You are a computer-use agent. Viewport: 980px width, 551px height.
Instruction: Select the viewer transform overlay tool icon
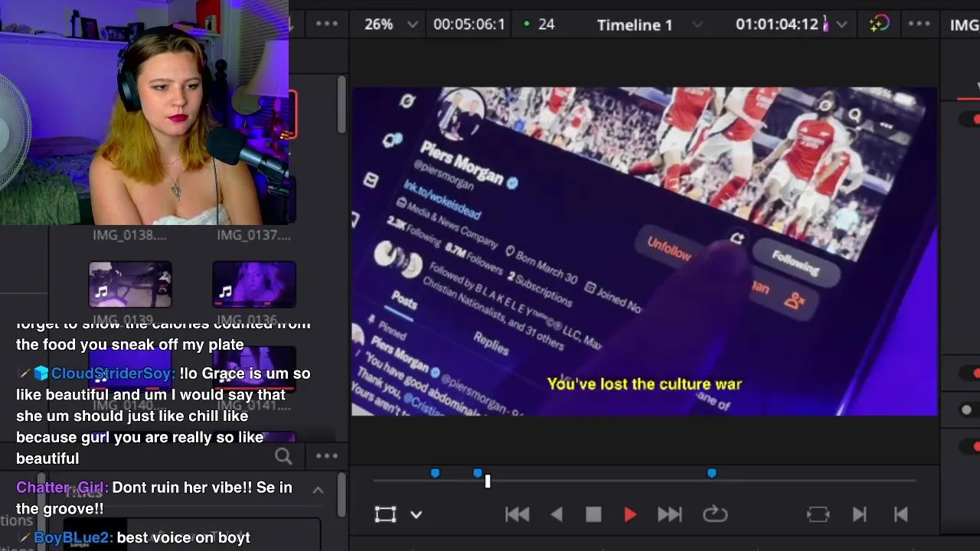click(385, 514)
